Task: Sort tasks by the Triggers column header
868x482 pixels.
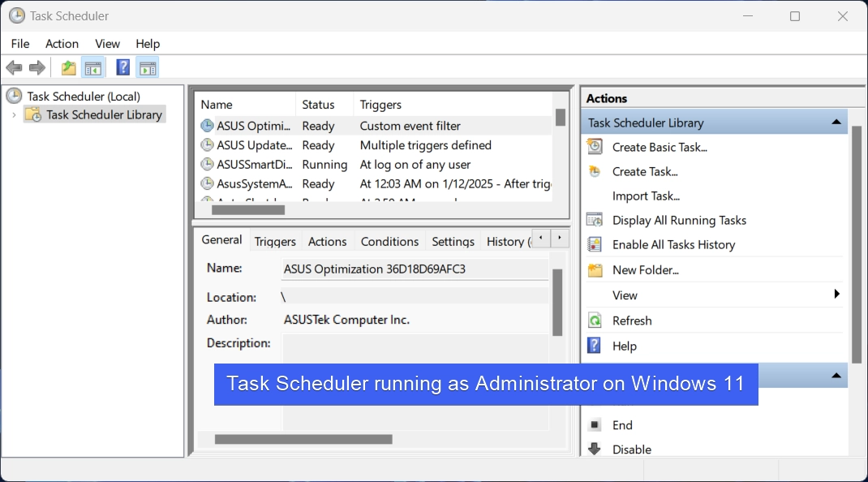Action: (x=453, y=104)
